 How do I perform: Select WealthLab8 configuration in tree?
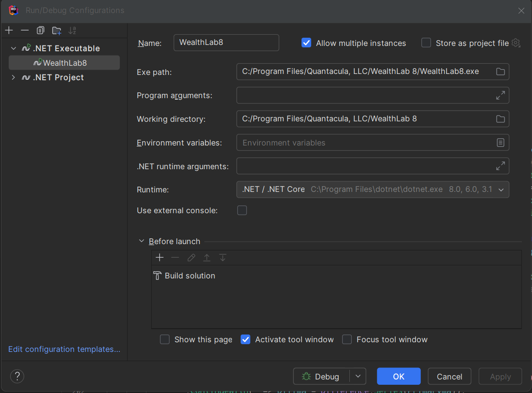pos(64,63)
